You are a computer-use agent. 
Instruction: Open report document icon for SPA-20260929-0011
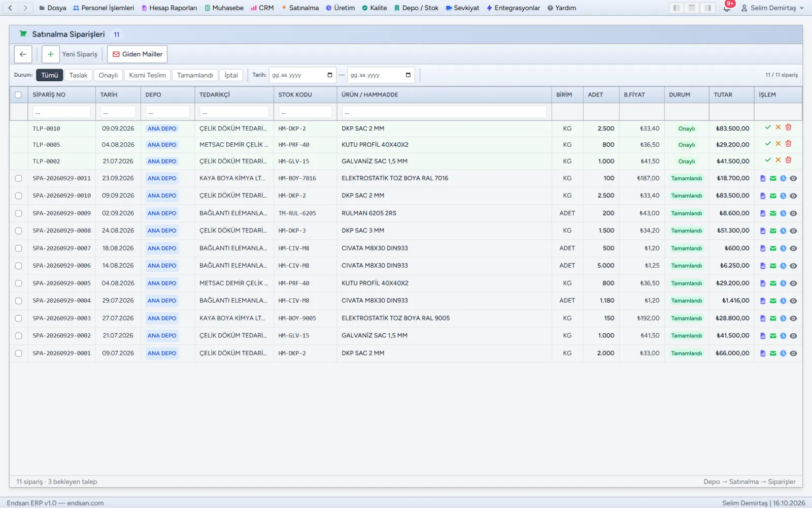pos(763,178)
